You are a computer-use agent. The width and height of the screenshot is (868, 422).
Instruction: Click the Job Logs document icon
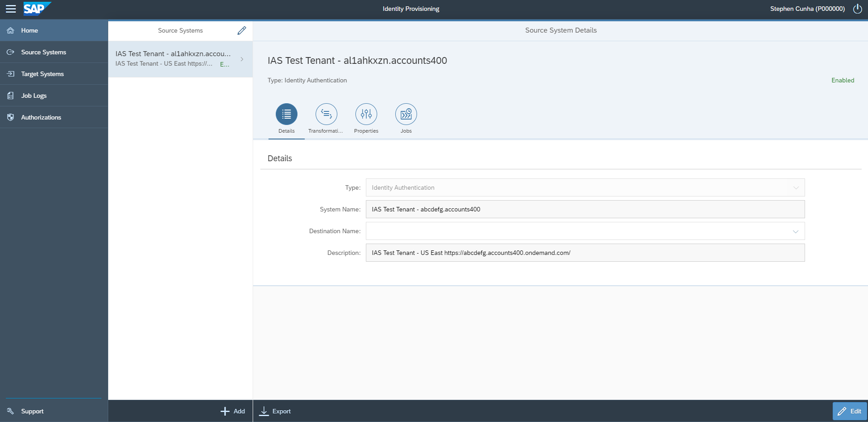tap(10, 96)
